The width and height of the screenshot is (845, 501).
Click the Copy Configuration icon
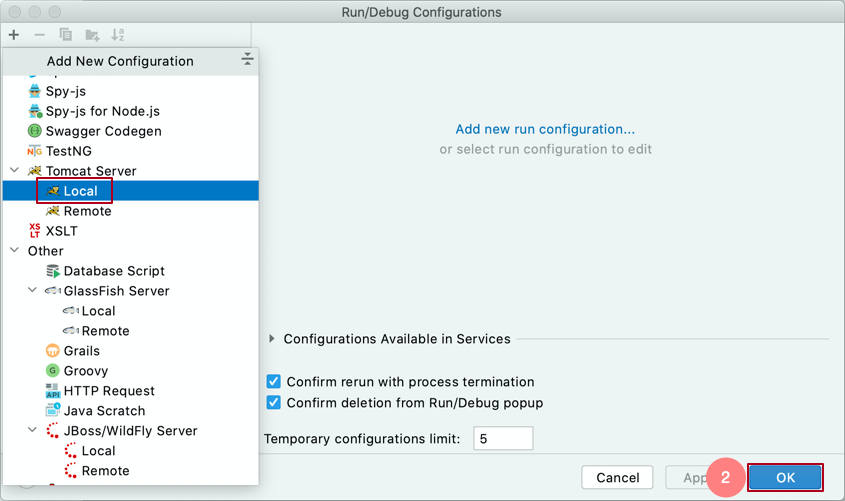pyautogui.click(x=65, y=35)
